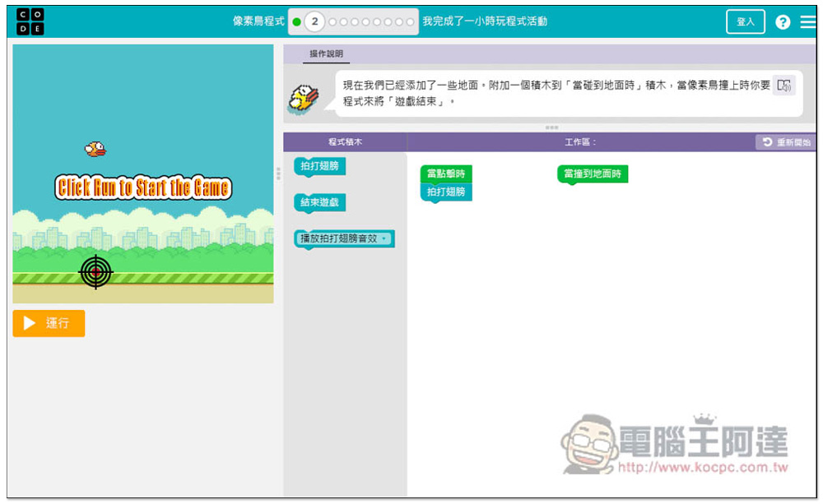
Task: Click the 重新開始 start over button
Action: pos(785,142)
